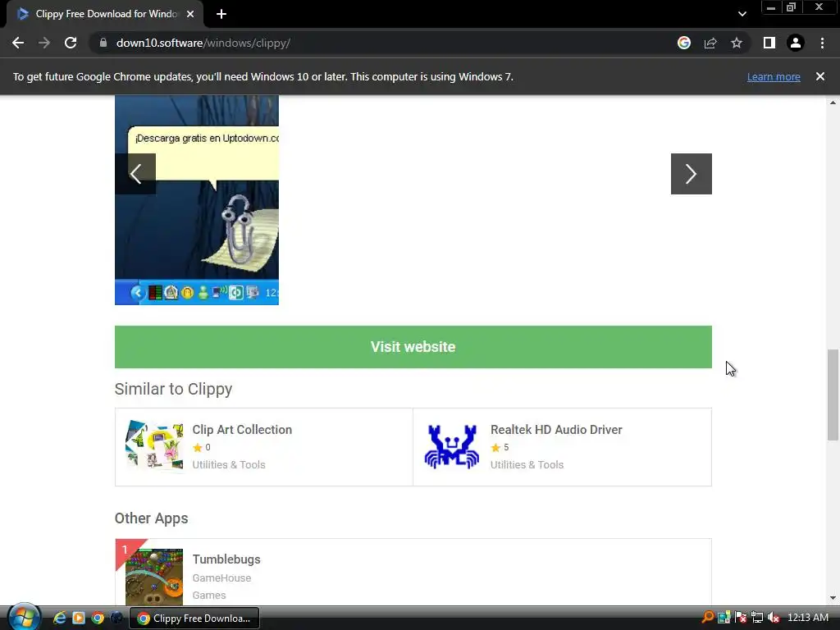Image resolution: width=840 pixels, height=630 pixels.
Task: Open the Learn more link
Action: pyautogui.click(x=774, y=76)
